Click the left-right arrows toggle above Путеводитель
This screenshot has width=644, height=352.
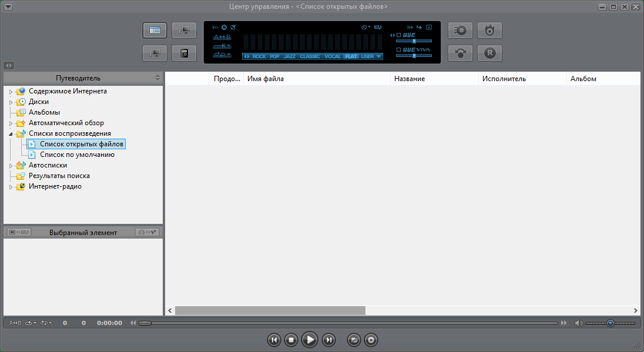pyautogui.click(x=9, y=65)
